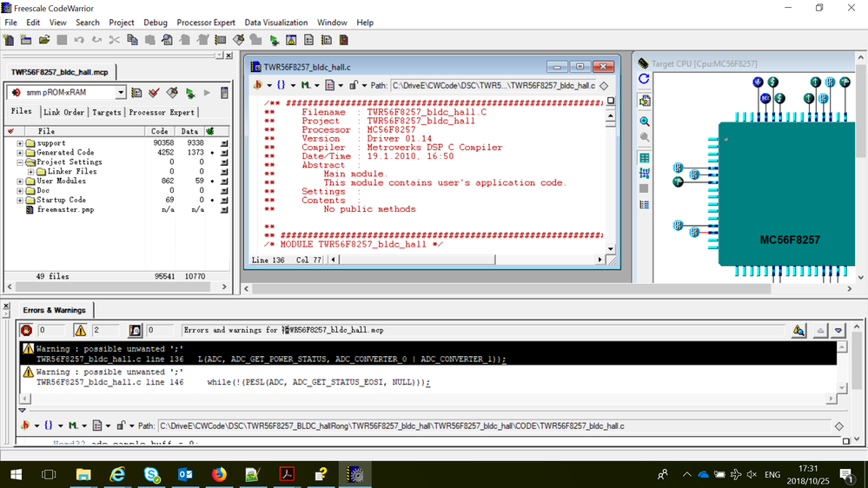Open Skype from the taskbar
The image size is (868, 488).
(x=152, y=475)
